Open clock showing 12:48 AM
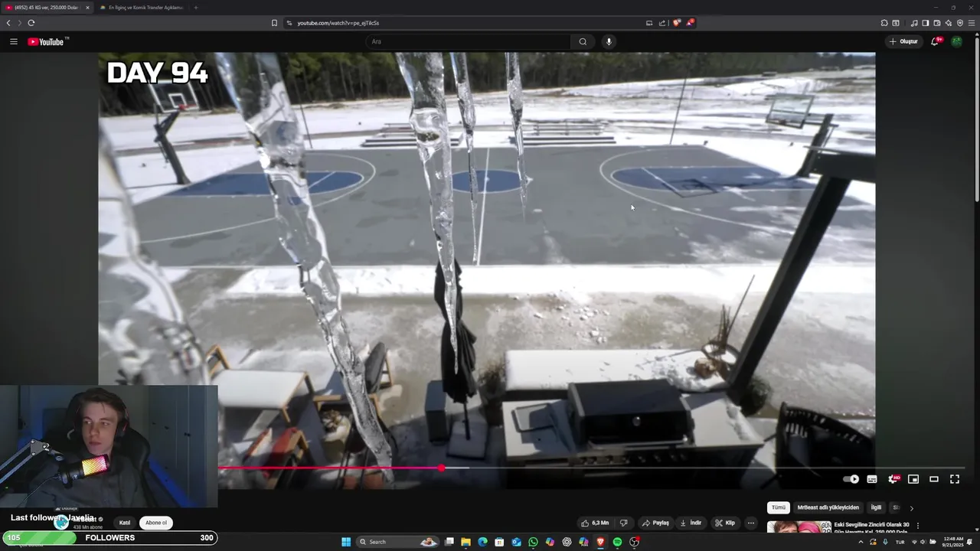Screen dimensions: 980x551 click(953, 542)
